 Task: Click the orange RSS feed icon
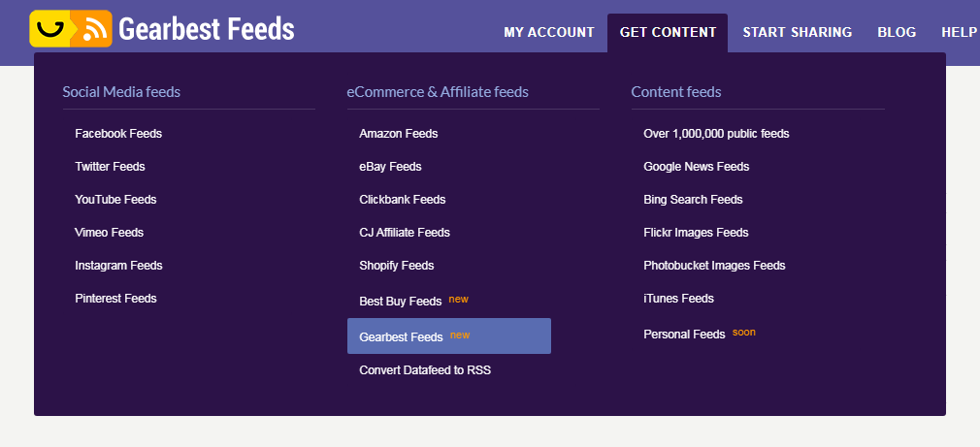(x=94, y=29)
